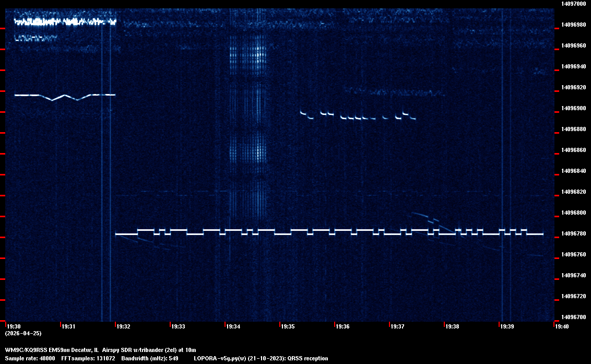Screen dimensions: 591x364
Task: Click the 19:32 time axis label
Action: pos(124,326)
